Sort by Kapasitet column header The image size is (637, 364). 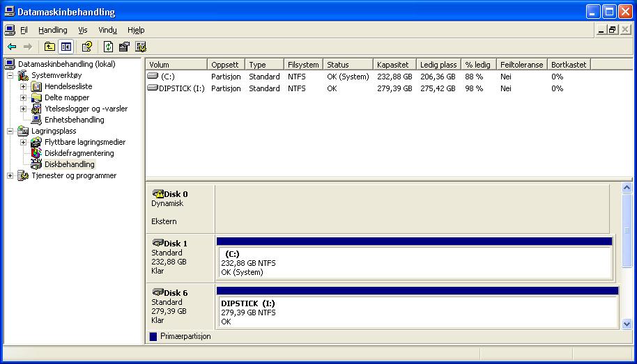coord(394,65)
